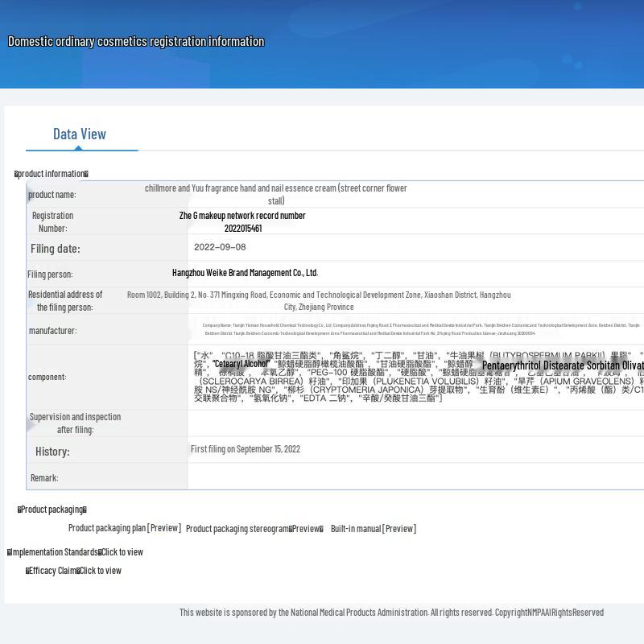Select the product information section header
Image resolution: width=644 pixels, height=644 pixels.
pyautogui.click(x=52, y=174)
